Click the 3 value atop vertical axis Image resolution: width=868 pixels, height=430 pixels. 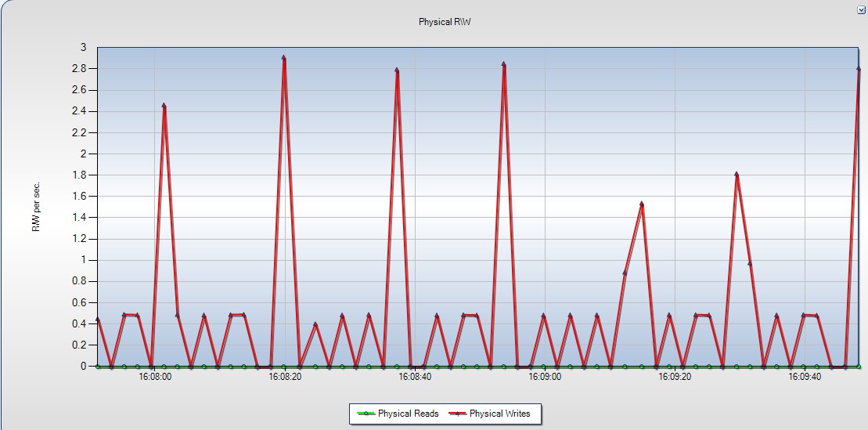[84, 48]
